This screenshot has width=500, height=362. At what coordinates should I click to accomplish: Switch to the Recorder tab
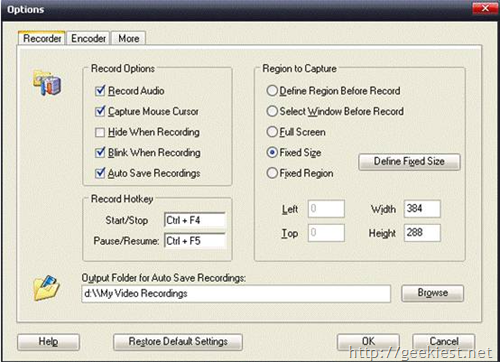[42, 38]
